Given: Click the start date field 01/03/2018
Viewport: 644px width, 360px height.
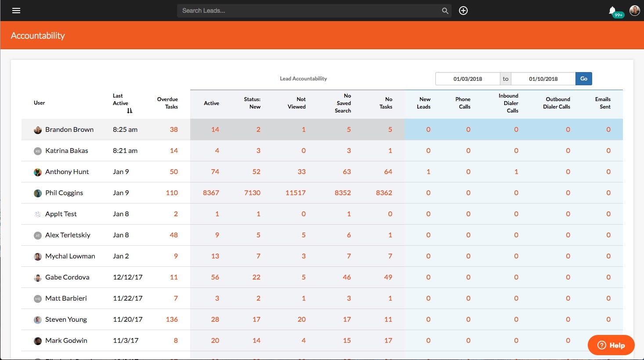Looking at the screenshot, I should 467,79.
